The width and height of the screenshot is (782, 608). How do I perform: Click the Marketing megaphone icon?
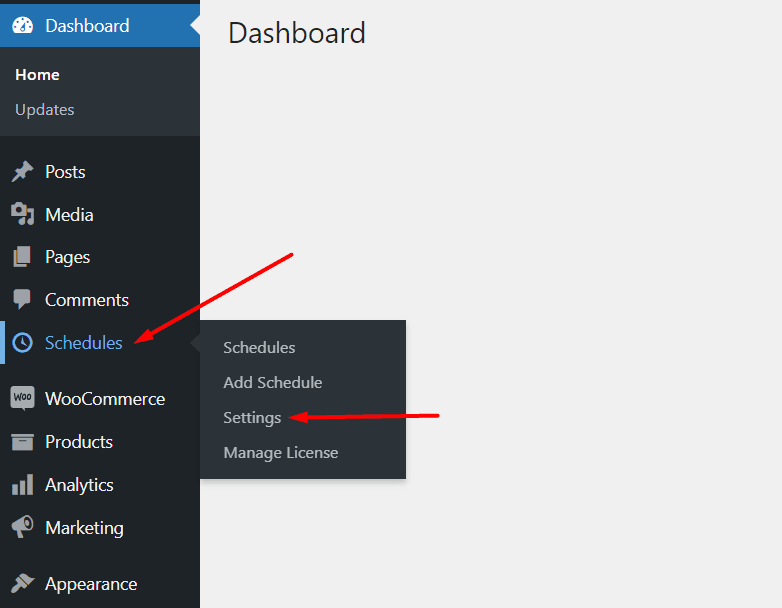pos(22,527)
